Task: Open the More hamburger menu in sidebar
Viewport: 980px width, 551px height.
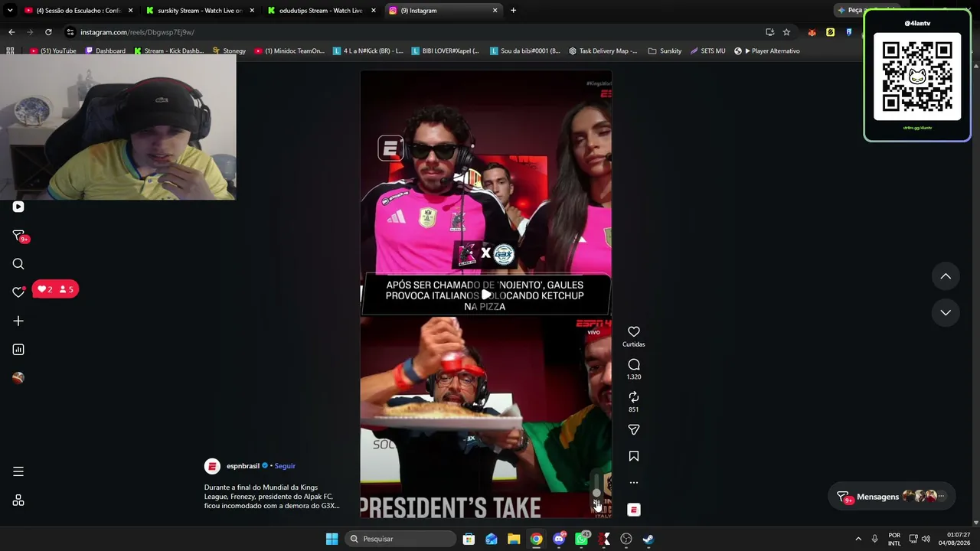Action: pyautogui.click(x=18, y=471)
